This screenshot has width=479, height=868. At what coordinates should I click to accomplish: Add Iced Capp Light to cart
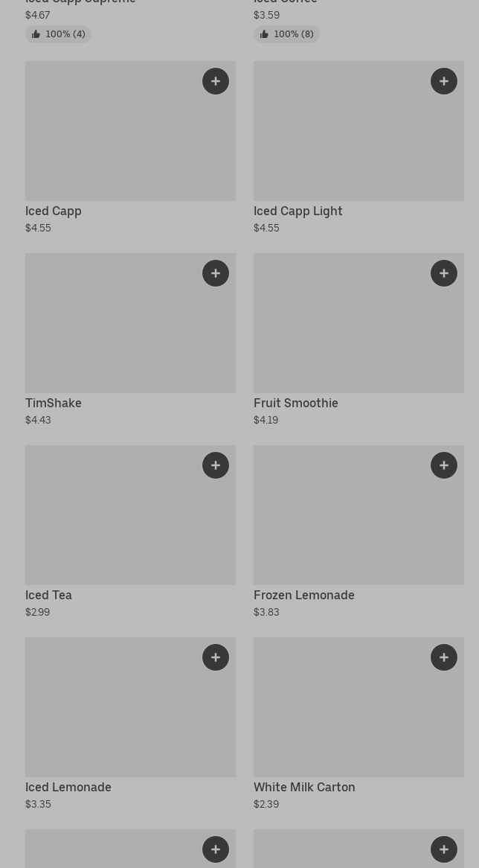444,81
